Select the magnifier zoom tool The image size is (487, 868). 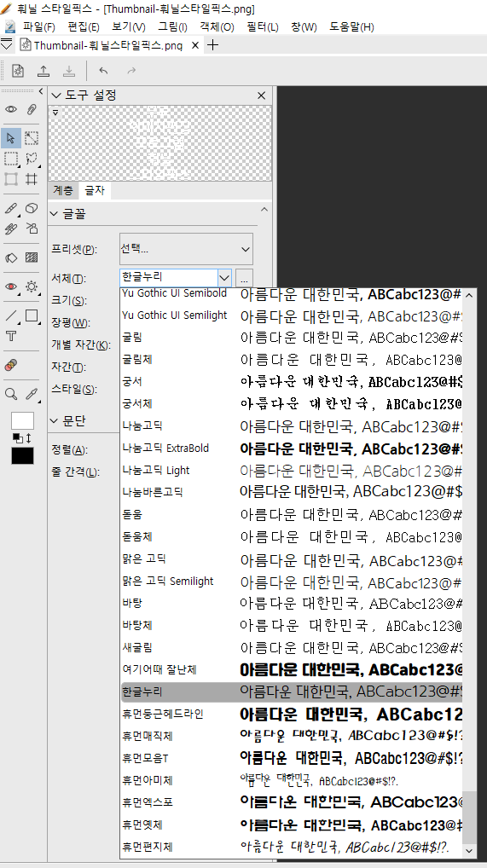[11, 394]
